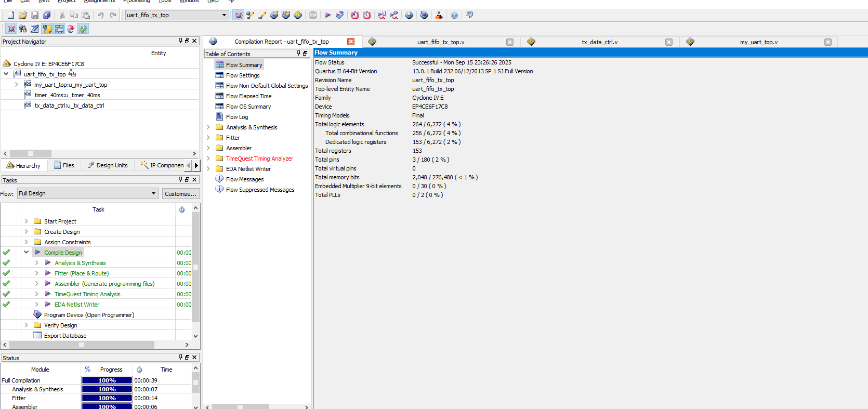This screenshot has height=409, width=868.
Task: Click the Save floppy disk icon
Action: click(x=34, y=15)
